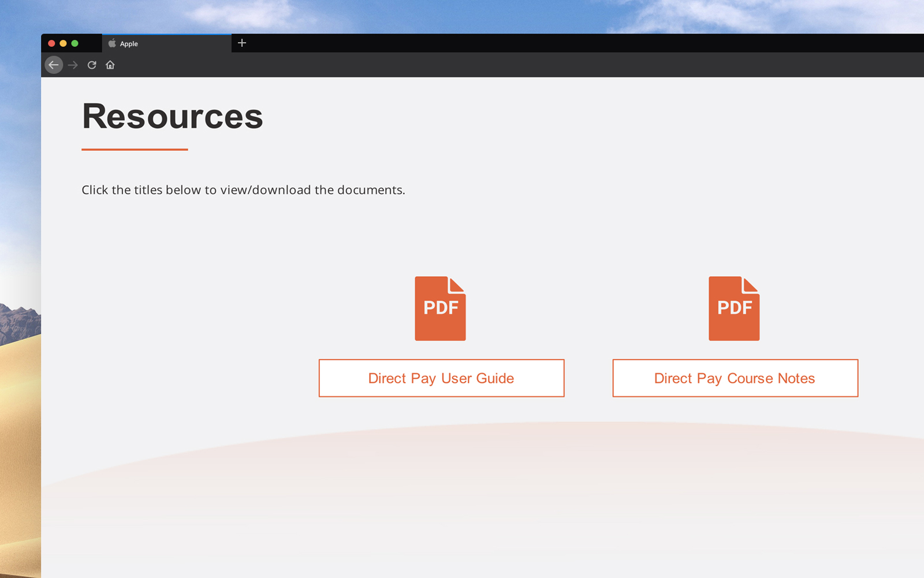Screen dimensions: 924x578
Task: Open the Direct Pay Course Notes document
Action: click(x=735, y=378)
